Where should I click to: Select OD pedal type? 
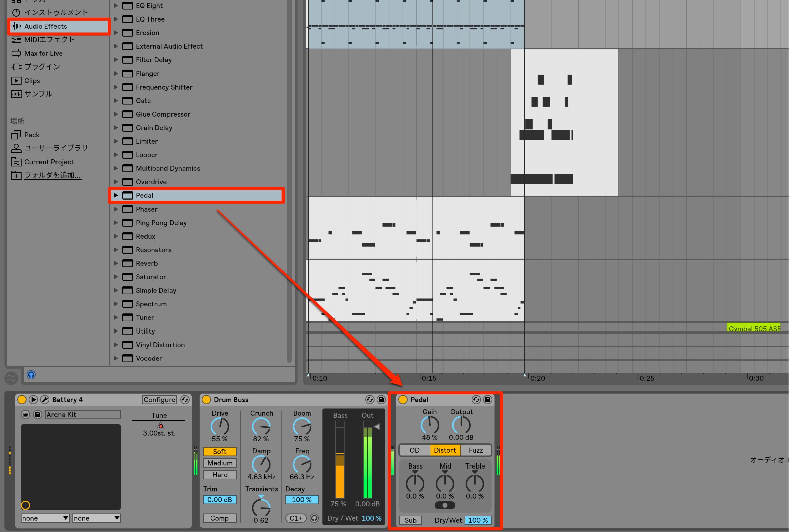tap(414, 450)
